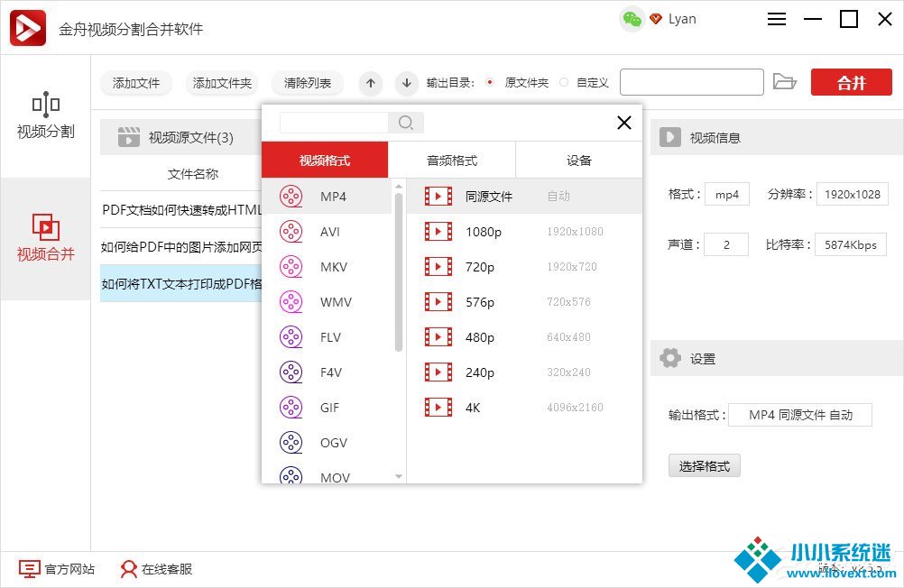This screenshot has height=588, width=904.
Task: Select the 视频合并 sidebar icon
Action: click(45, 237)
